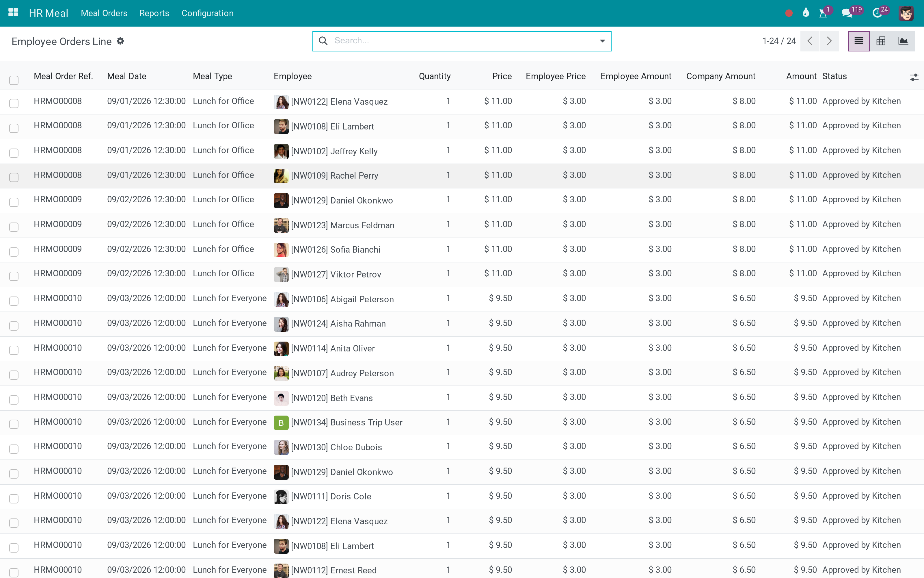Open the Configuration menu
The height and width of the screenshot is (578, 924).
pos(207,13)
